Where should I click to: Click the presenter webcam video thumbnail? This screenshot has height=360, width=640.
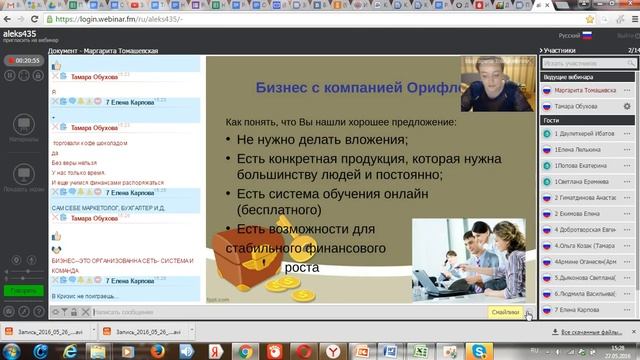(497, 84)
